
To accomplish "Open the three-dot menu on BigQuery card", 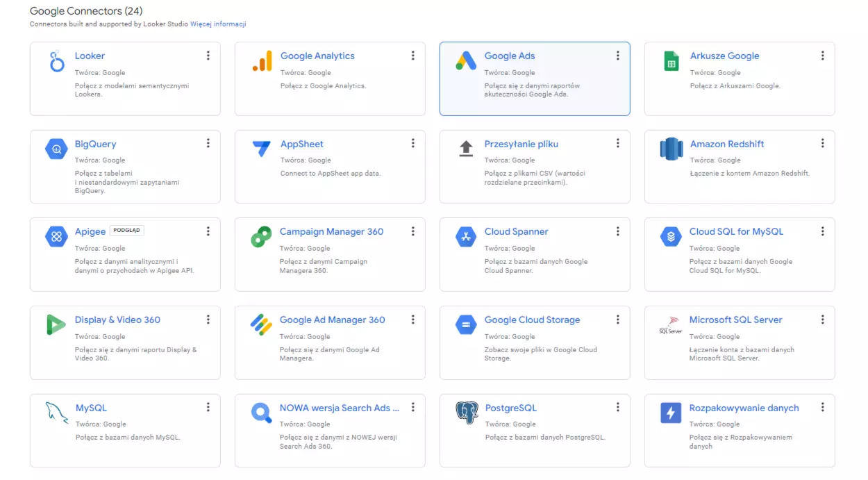I will click(x=208, y=143).
